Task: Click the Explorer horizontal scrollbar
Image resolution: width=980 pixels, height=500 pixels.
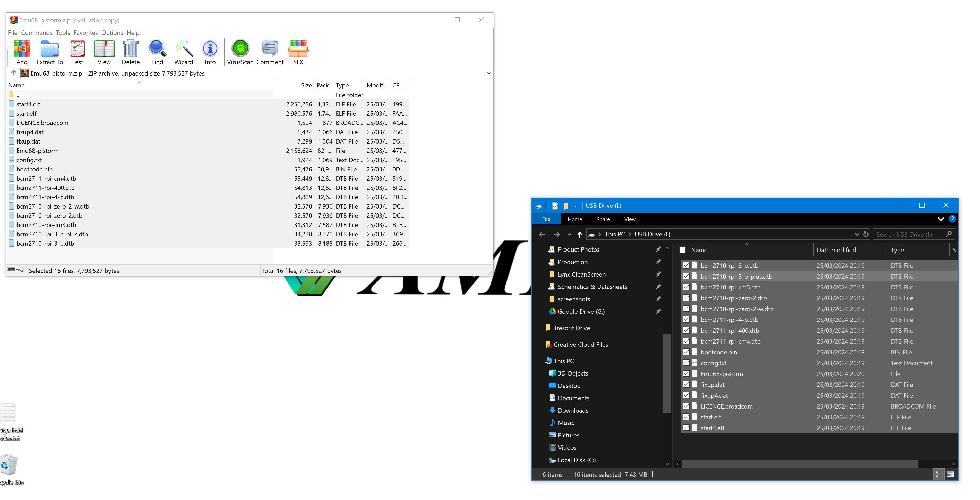Action: (799, 464)
